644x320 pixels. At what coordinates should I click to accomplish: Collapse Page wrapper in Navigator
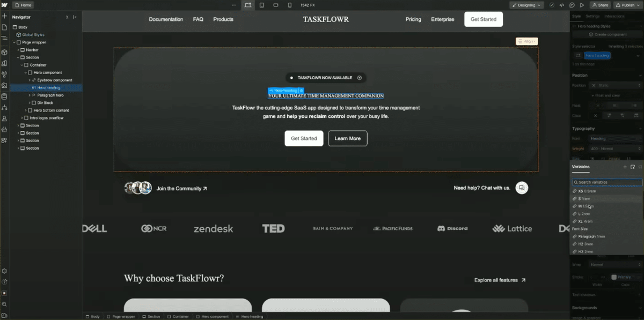14,42
